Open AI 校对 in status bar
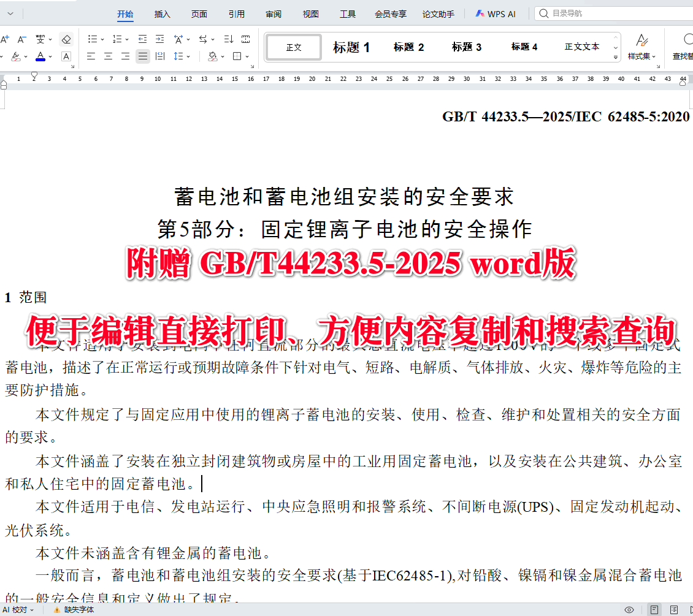The width and height of the screenshot is (693, 616). [18, 610]
